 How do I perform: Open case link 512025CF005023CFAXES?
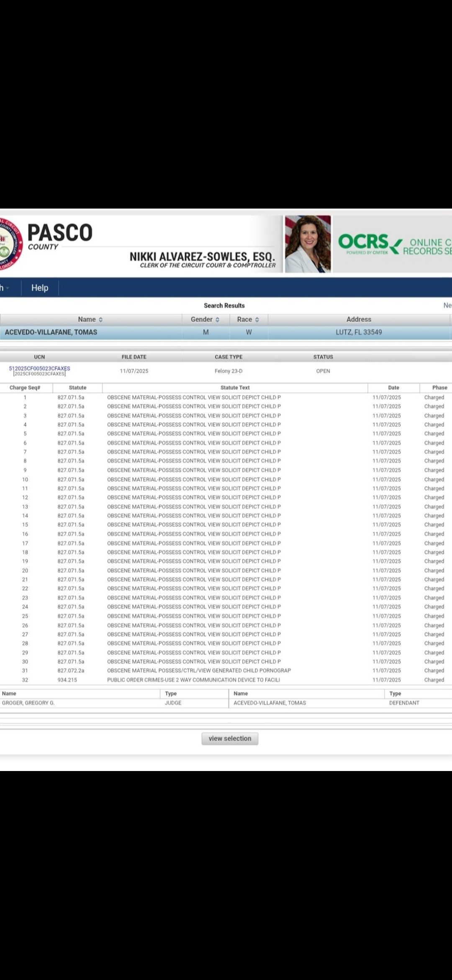coord(39,369)
